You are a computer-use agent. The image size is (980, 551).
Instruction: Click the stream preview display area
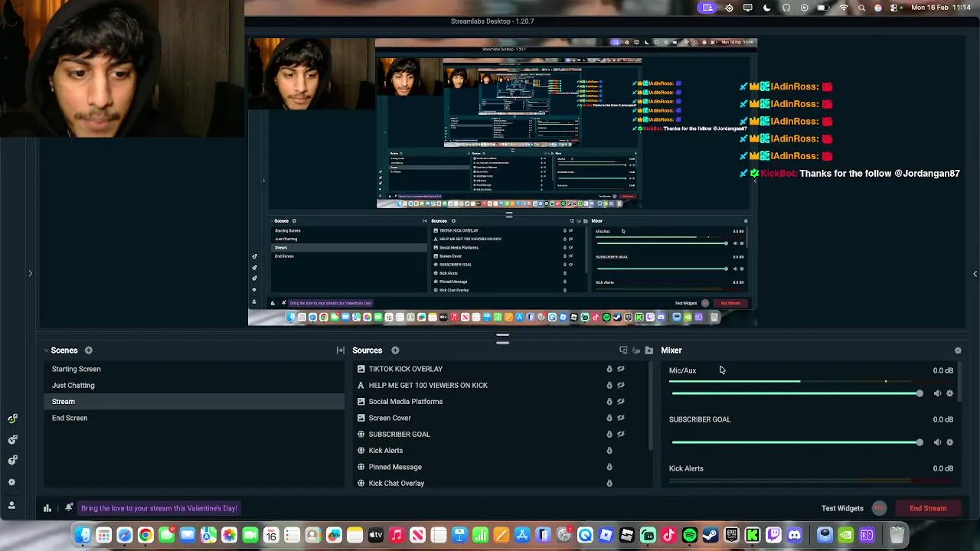point(502,182)
